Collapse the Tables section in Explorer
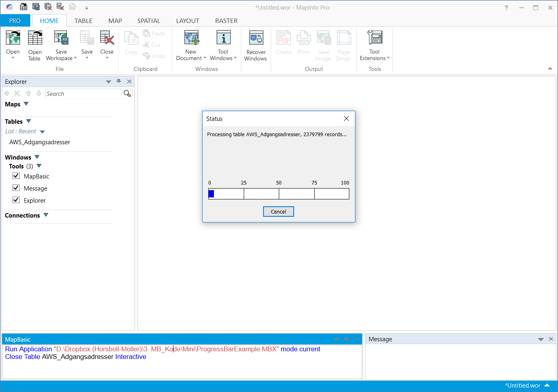The image size is (558, 392). click(x=28, y=121)
